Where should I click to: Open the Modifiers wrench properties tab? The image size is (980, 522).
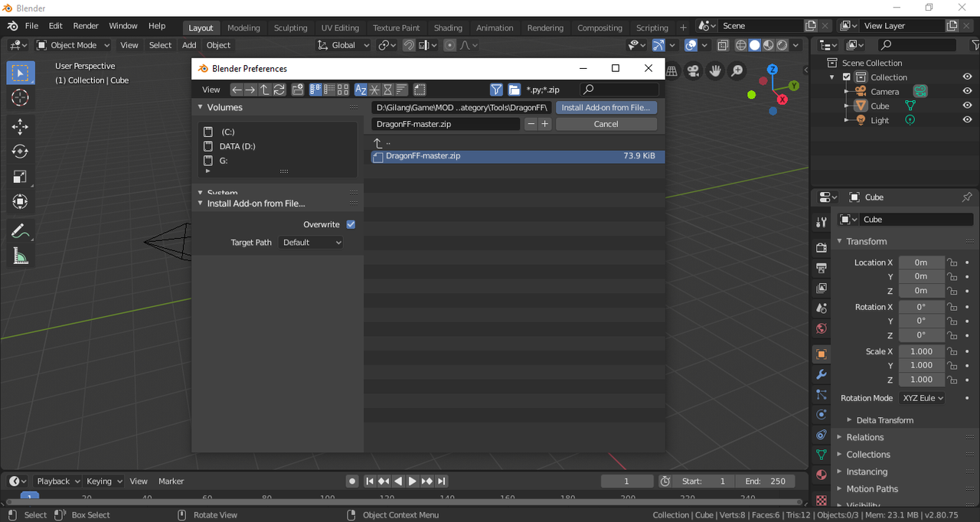[821, 374]
